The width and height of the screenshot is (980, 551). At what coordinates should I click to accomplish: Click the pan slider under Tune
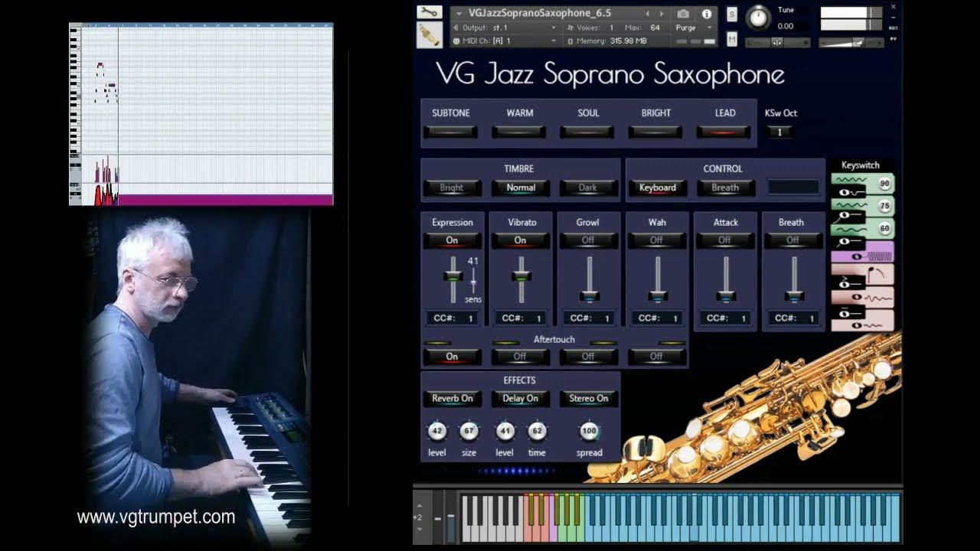tap(777, 42)
